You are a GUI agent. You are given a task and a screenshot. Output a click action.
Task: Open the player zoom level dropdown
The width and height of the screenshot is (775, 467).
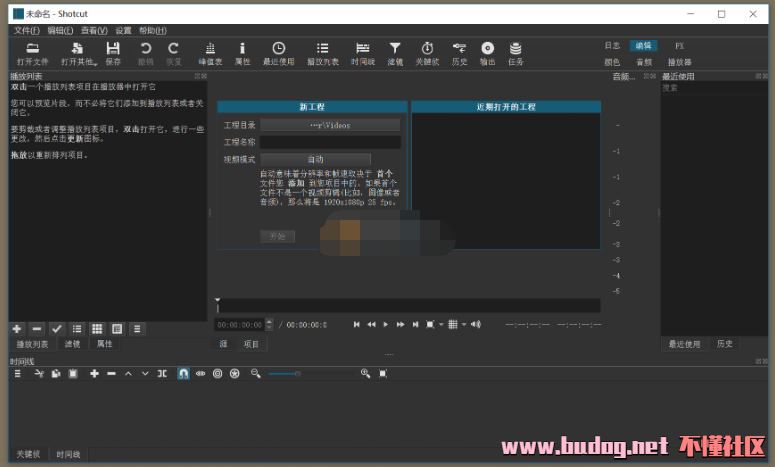(x=432, y=324)
